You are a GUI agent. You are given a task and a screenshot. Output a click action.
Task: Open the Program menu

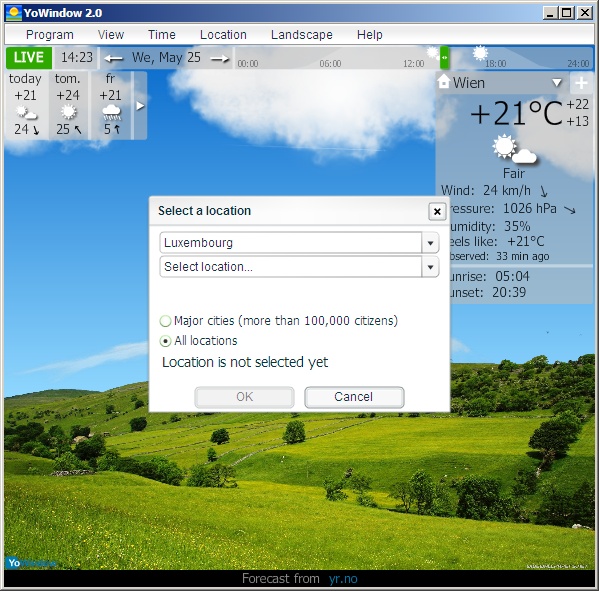click(50, 35)
